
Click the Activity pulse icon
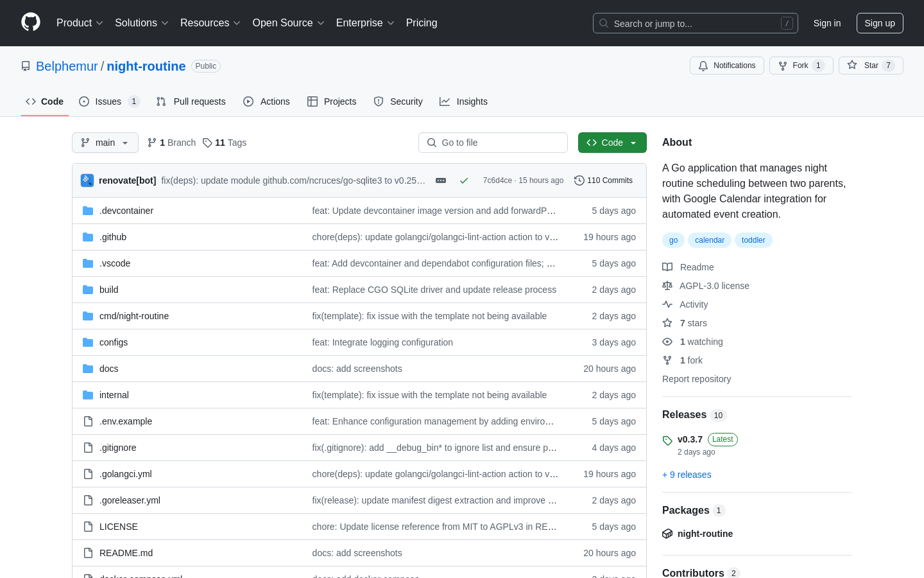click(x=667, y=304)
